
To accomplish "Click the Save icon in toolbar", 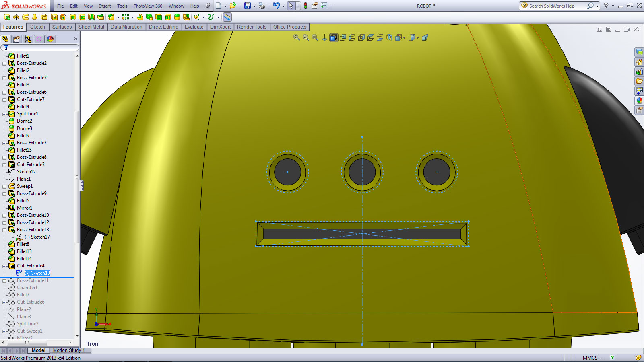I will pos(248,6).
